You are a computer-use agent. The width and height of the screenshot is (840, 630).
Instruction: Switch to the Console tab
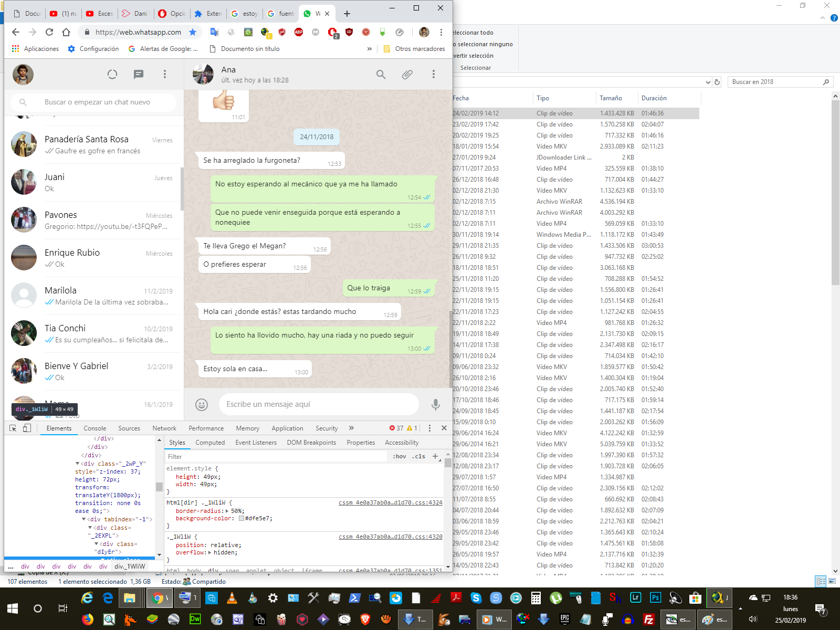tap(94, 428)
